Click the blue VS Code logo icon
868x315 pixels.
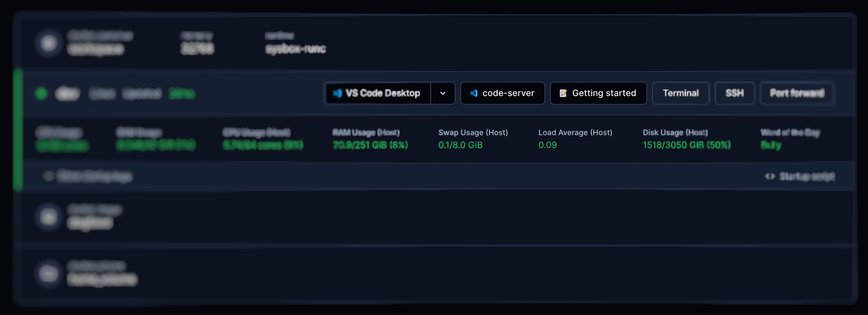pyautogui.click(x=337, y=93)
